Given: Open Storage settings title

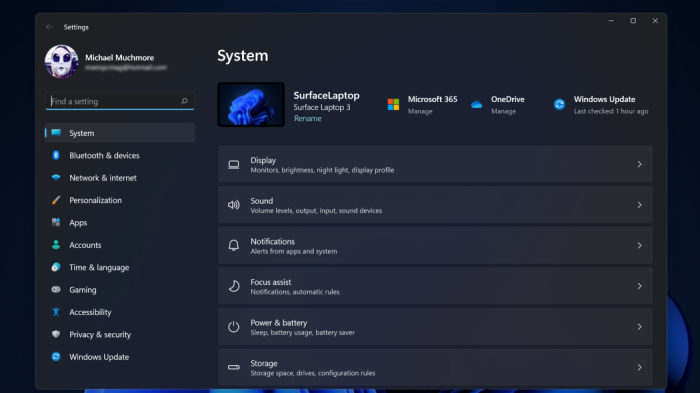Looking at the screenshot, I should pos(264,363).
